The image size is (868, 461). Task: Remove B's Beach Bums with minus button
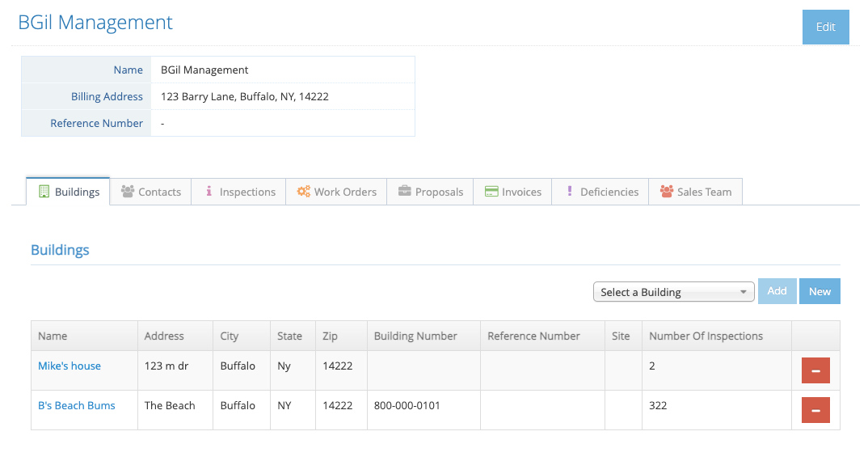coord(815,411)
